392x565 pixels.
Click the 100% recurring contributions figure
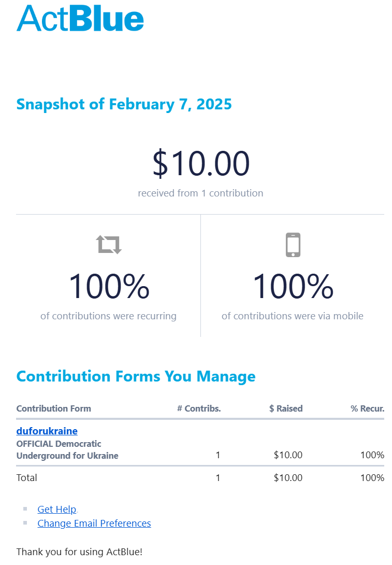(x=109, y=287)
